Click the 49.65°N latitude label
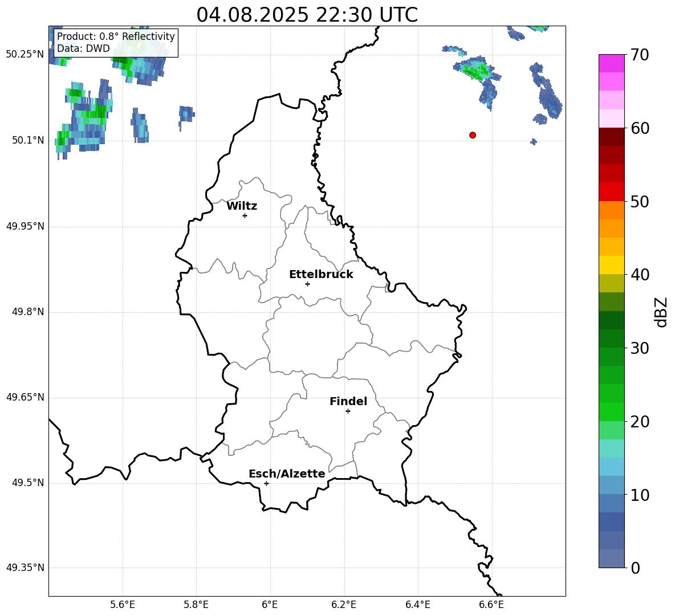This screenshot has height=616, width=675. pyautogui.click(x=25, y=397)
